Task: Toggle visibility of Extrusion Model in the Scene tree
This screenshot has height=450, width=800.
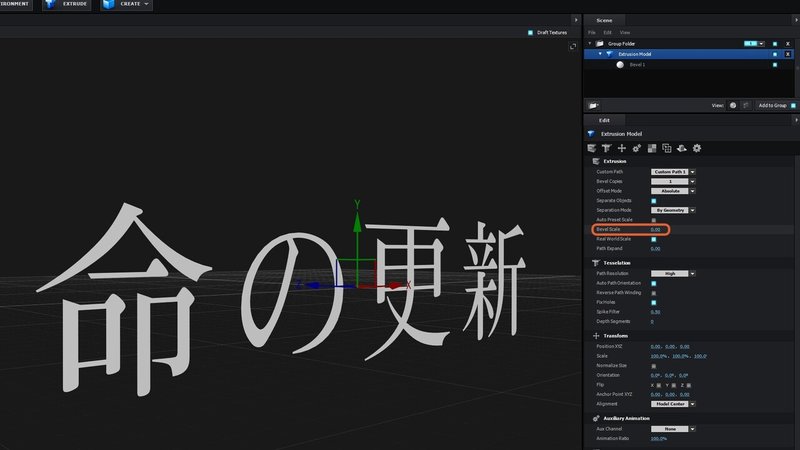Action: click(x=774, y=54)
